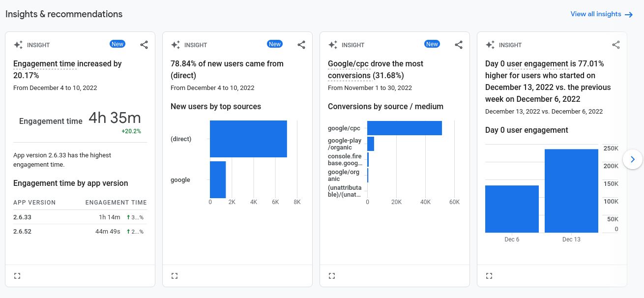Viewport: 644px width, 298px height.
Task: Select the google bar in new users chart
Action: tap(218, 179)
